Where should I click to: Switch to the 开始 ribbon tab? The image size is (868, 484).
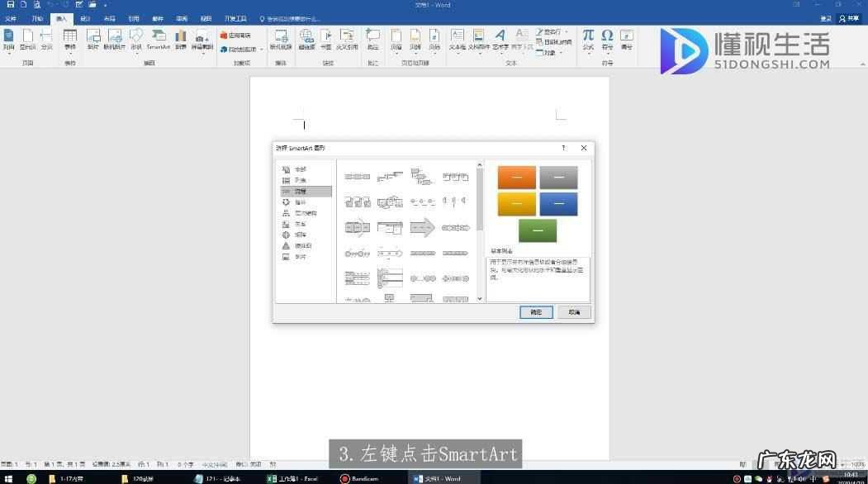click(x=36, y=18)
